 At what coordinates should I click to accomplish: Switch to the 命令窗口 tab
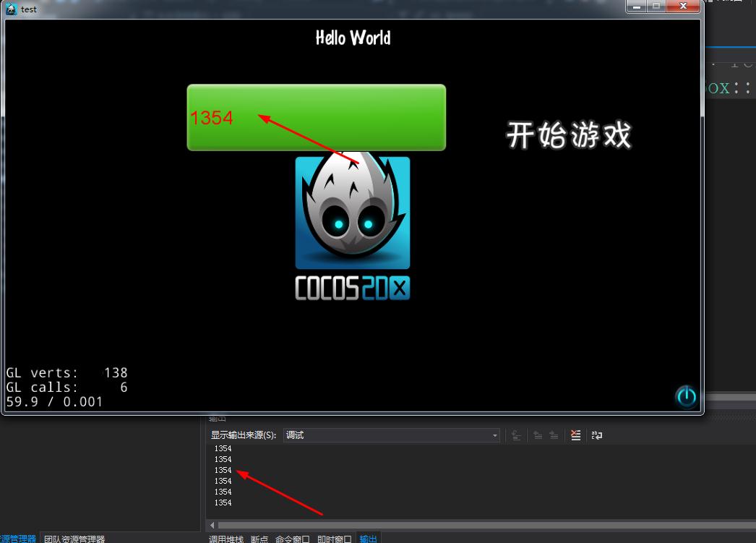point(293,539)
